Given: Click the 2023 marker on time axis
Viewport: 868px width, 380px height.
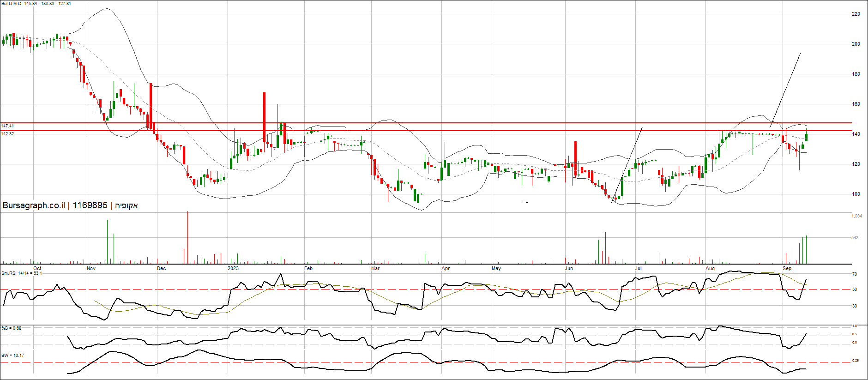Looking at the screenshot, I should pos(233,268).
